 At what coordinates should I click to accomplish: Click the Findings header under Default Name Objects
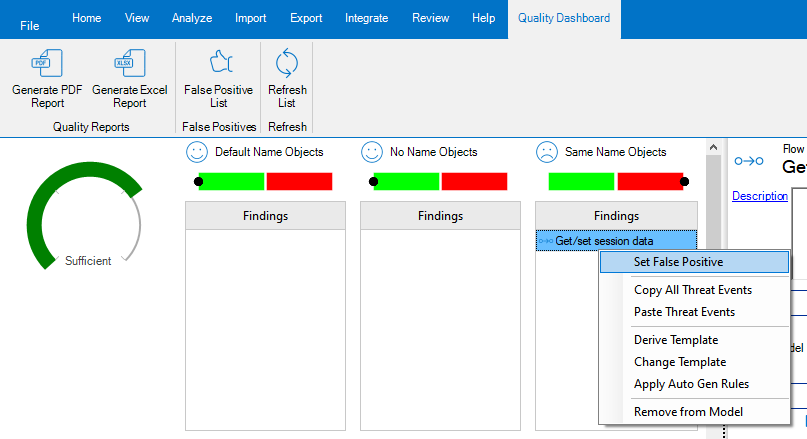[265, 216]
